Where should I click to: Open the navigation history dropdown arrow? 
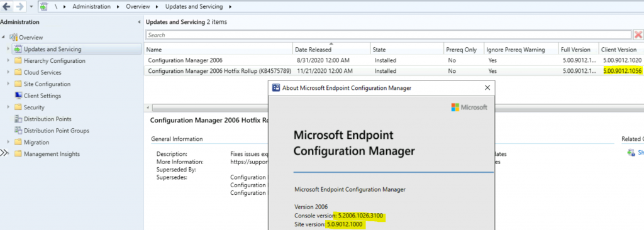(x=31, y=7)
